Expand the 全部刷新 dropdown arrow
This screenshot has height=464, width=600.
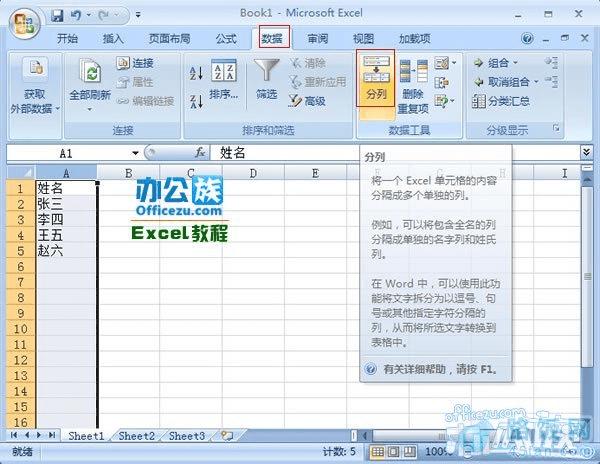click(x=90, y=110)
